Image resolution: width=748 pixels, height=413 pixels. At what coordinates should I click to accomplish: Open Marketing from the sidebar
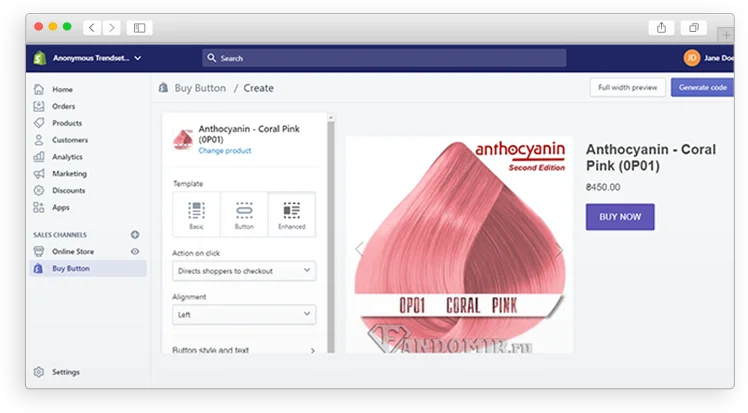coord(69,174)
